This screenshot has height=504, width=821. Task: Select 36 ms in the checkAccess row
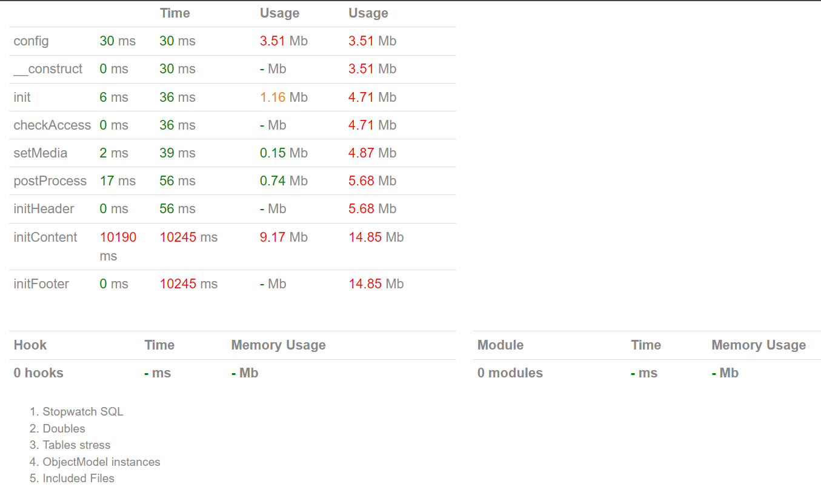[178, 125]
